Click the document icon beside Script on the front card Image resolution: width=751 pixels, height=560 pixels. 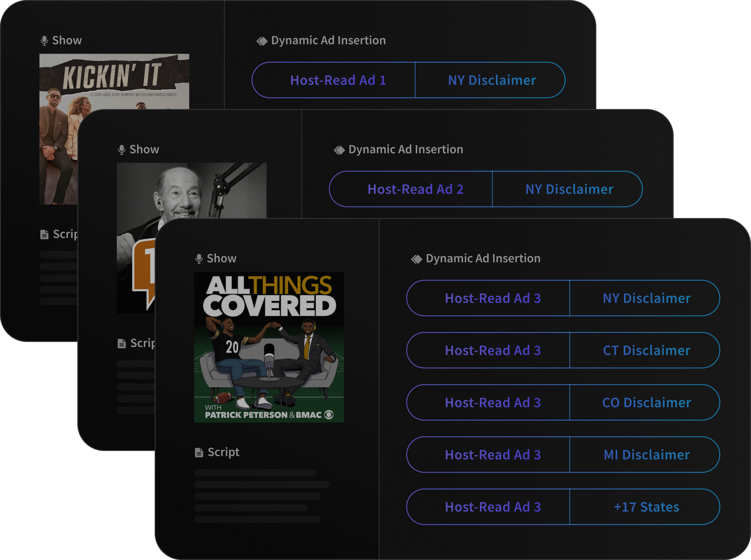click(199, 452)
